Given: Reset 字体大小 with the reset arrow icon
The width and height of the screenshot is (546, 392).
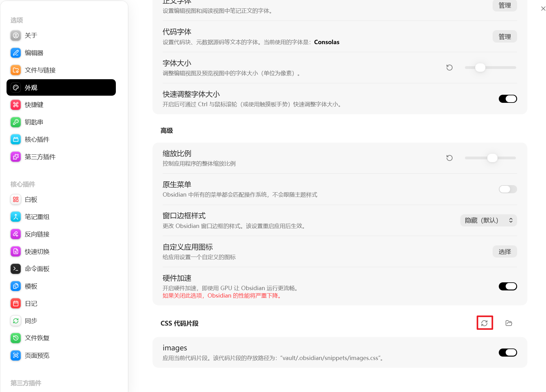Looking at the screenshot, I should [449, 67].
